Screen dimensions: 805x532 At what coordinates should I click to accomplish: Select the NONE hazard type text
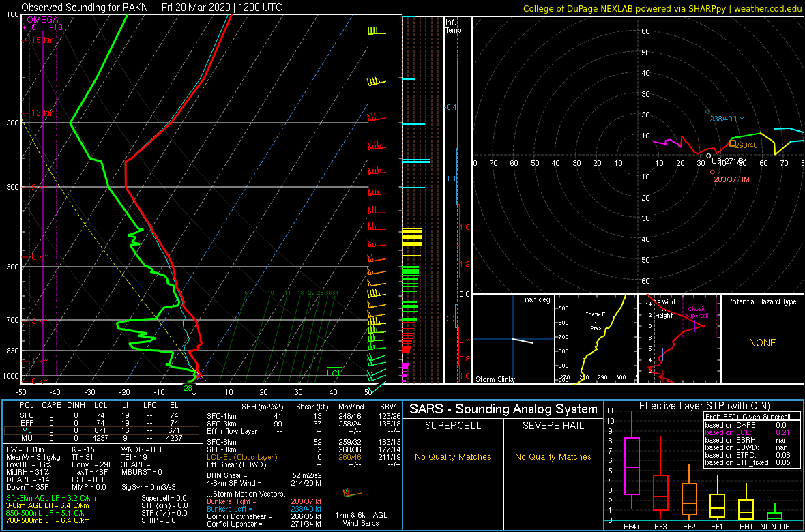[763, 343]
